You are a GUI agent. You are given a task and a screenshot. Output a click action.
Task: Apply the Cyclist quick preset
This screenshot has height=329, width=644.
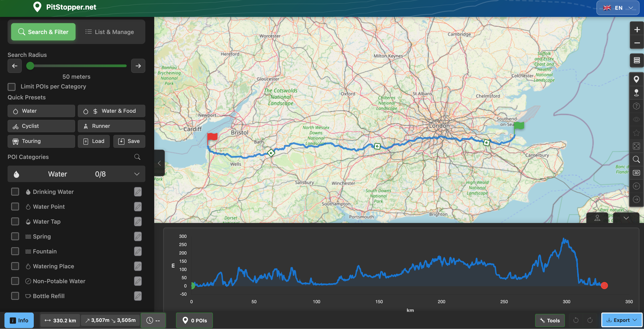coord(41,126)
